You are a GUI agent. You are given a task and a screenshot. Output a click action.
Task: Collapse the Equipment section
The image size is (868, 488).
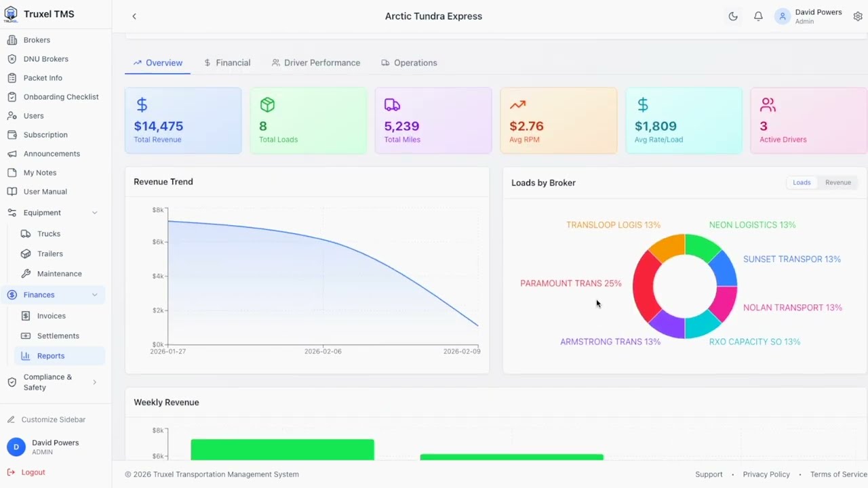pyautogui.click(x=94, y=213)
